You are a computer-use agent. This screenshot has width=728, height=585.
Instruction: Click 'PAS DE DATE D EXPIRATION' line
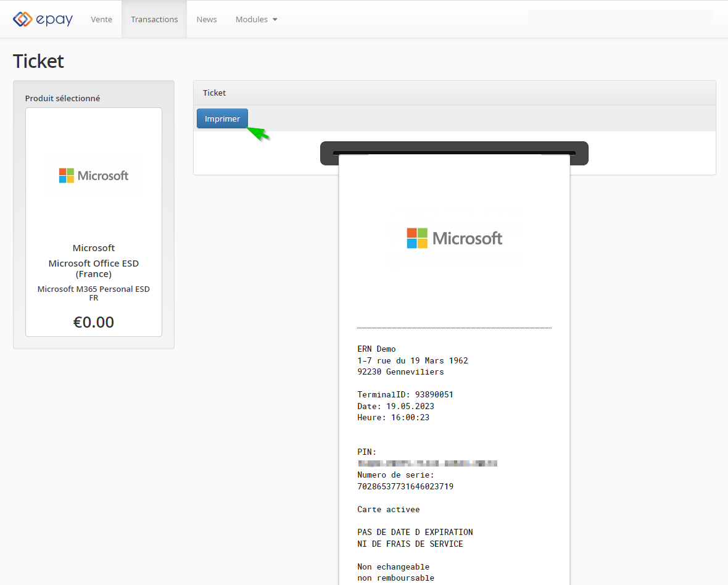click(415, 532)
